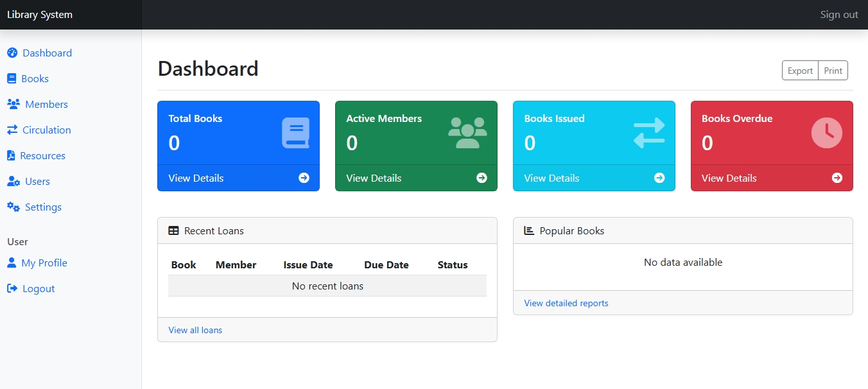The width and height of the screenshot is (868, 389).
Task: Click the Logout icon
Action: [x=11, y=288]
